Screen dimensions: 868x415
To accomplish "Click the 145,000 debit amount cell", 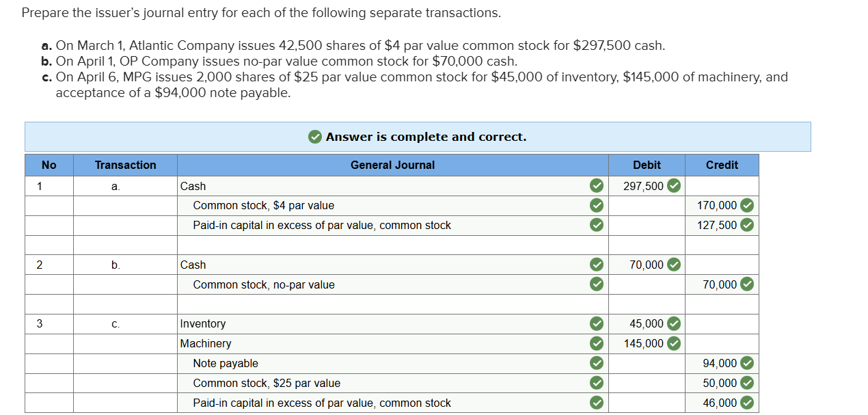I will [x=643, y=343].
